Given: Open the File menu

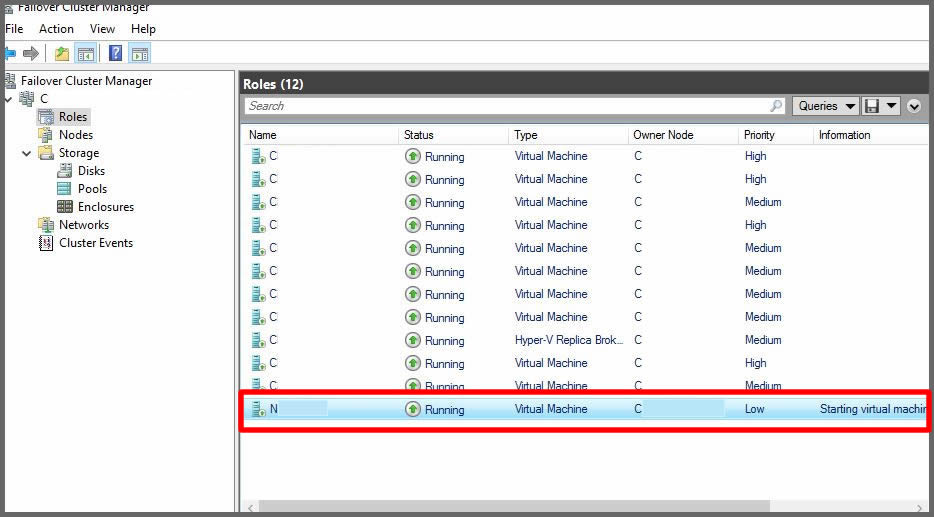Looking at the screenshot, I should coord(14,29).
